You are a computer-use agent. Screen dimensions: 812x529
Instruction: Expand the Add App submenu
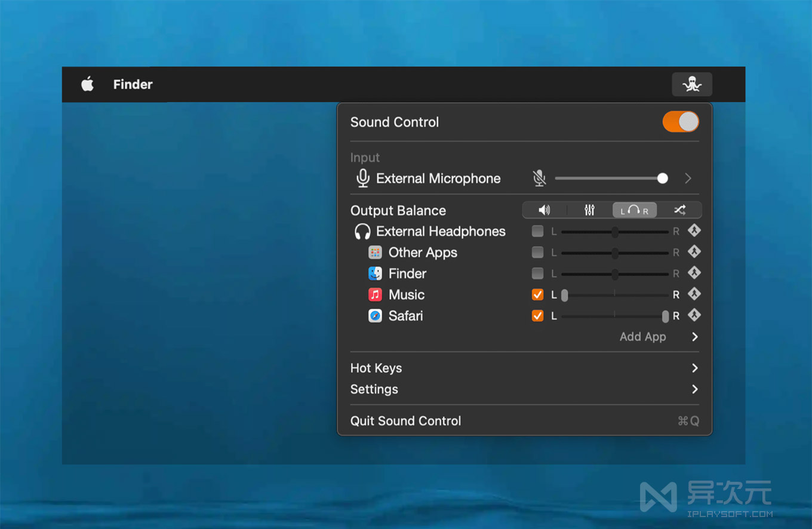[x=694, y=337]
